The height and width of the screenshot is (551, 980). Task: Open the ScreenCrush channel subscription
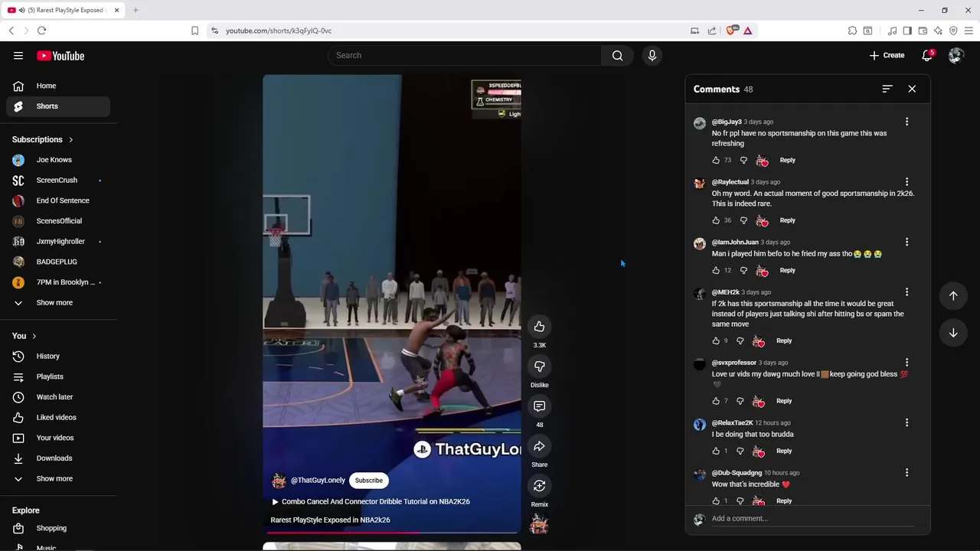(58, 180)
